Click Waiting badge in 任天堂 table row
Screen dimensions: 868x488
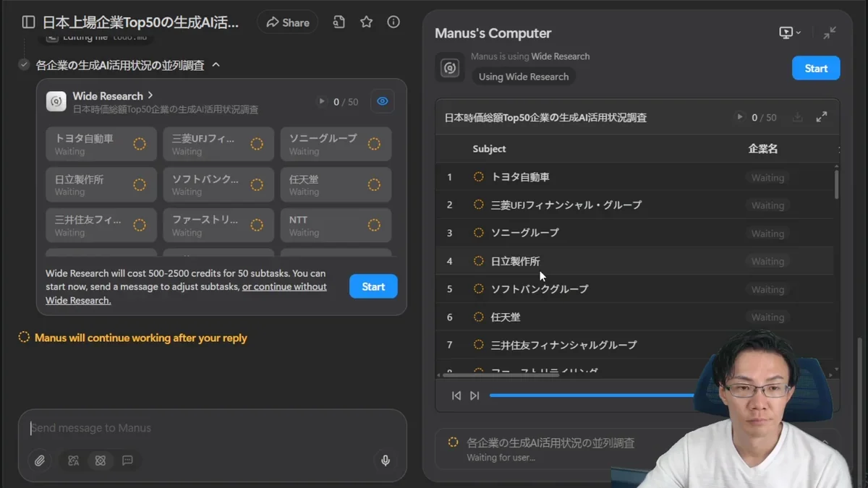tap(767, 317)
